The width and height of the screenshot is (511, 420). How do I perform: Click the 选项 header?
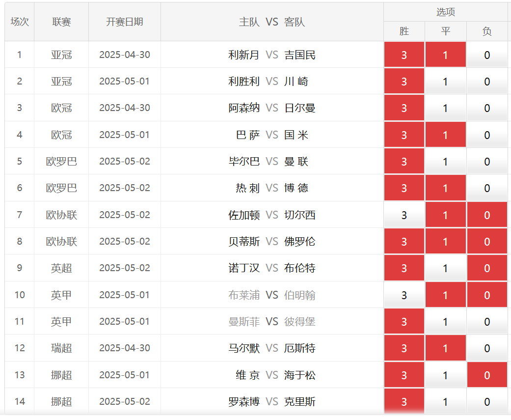(x=446, y=12)
